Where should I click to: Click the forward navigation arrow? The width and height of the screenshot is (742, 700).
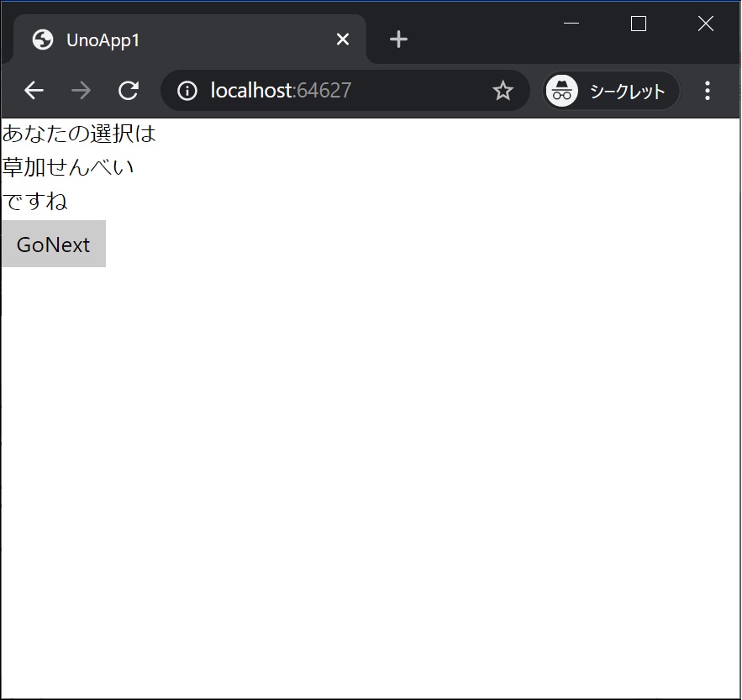point(81,90)
